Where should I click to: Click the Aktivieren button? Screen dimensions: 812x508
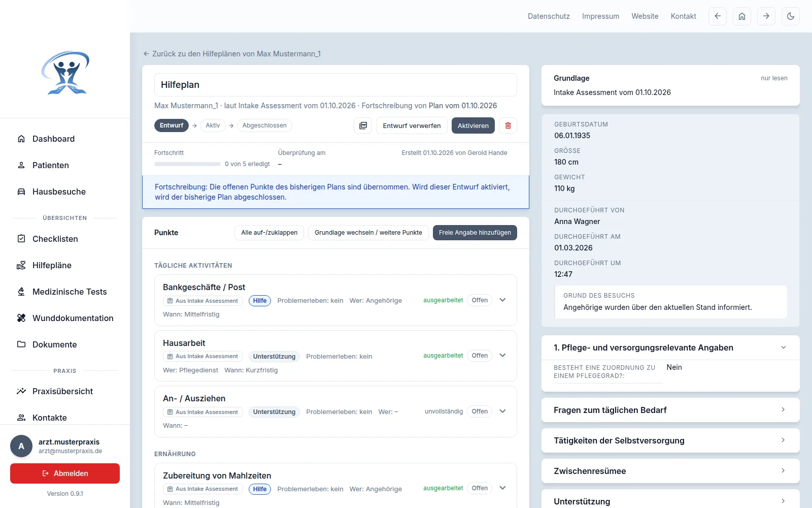click(473, 125)
